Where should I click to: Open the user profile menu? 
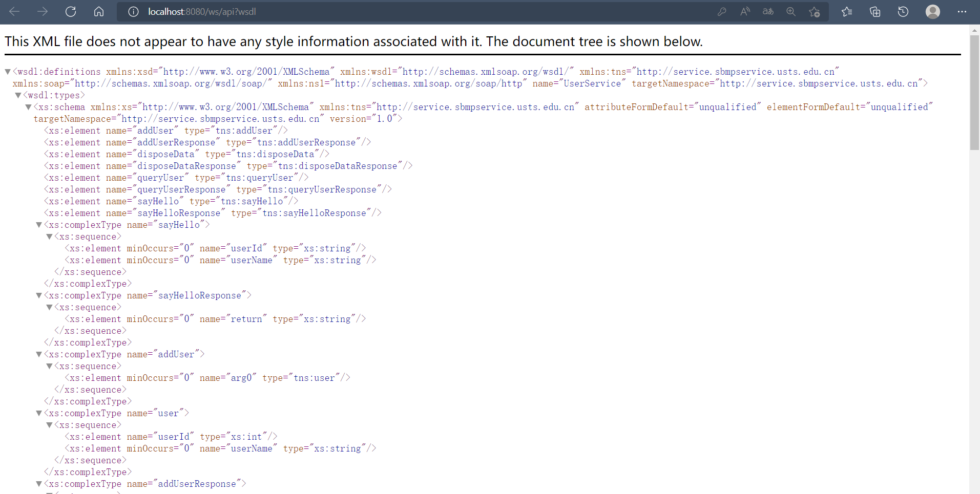coord(933,11)
